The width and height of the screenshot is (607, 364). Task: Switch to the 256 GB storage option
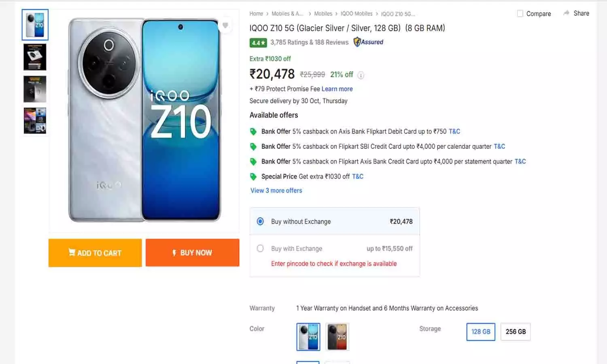point(516,332)
